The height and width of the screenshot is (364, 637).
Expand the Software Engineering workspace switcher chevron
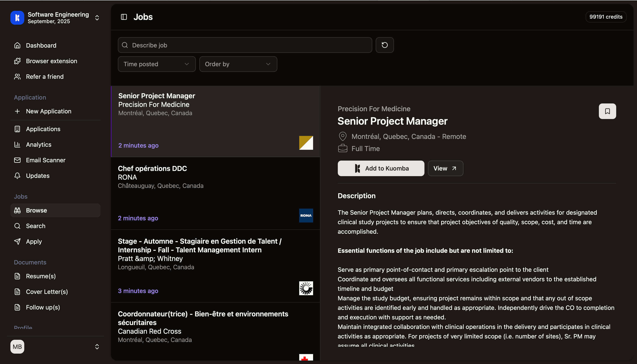[97, 18]
